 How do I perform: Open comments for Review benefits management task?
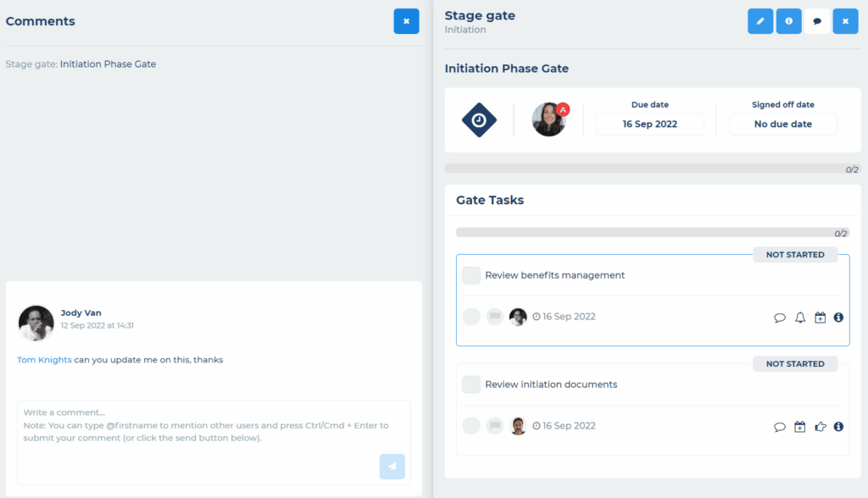pos(780,318)
